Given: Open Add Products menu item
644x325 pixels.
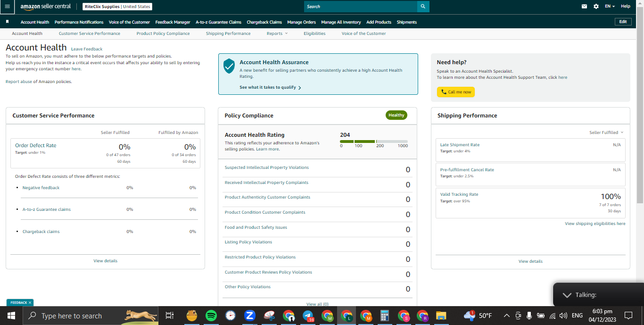Looking at the screenshot, I should tap(379, 22).
